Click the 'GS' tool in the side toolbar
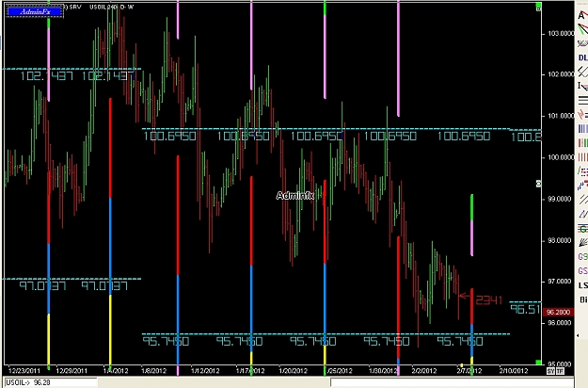Viewport: 588px width, 388px height. point(582,271)
